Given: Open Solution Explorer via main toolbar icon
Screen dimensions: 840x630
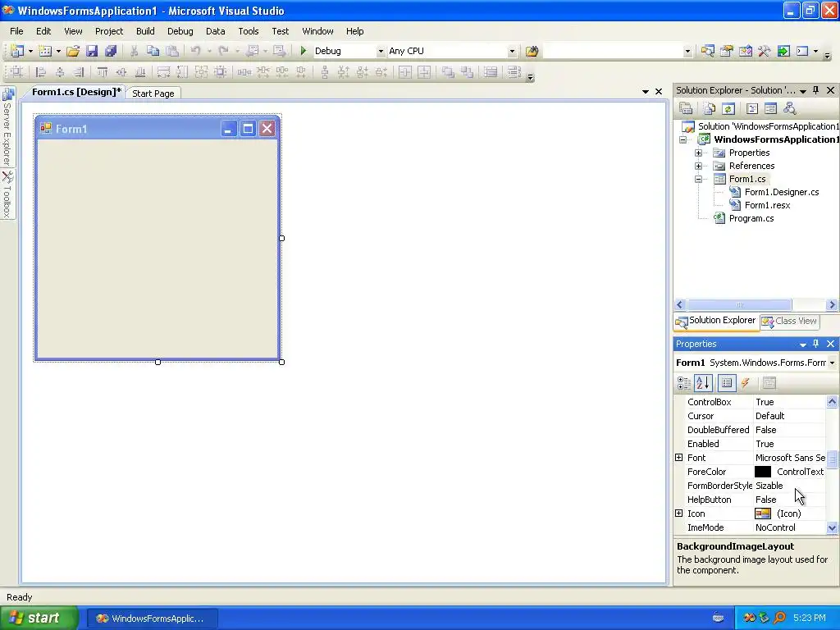Looking at the screenshot, I should [708, 51].
